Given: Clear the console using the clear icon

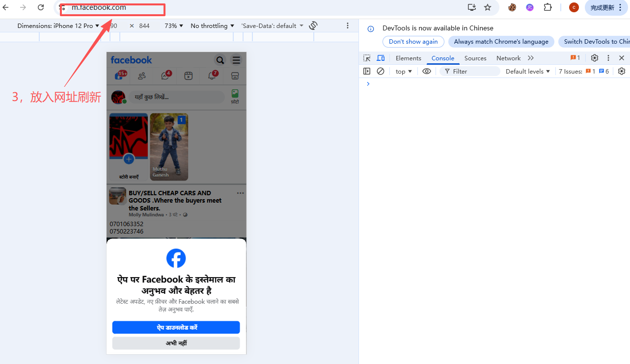Looking at the screenshot, I should point(381,71).
